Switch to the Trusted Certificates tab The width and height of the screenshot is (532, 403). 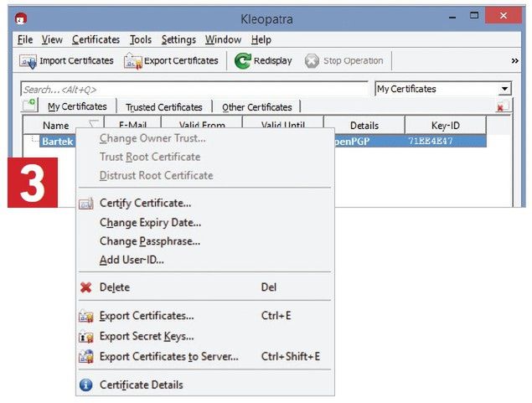click(x=164, y=107)
